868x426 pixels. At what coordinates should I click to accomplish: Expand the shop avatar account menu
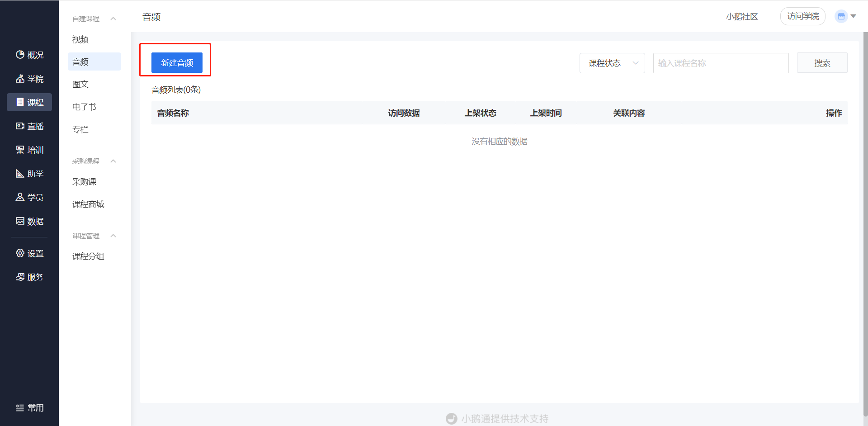coord(845,16)
